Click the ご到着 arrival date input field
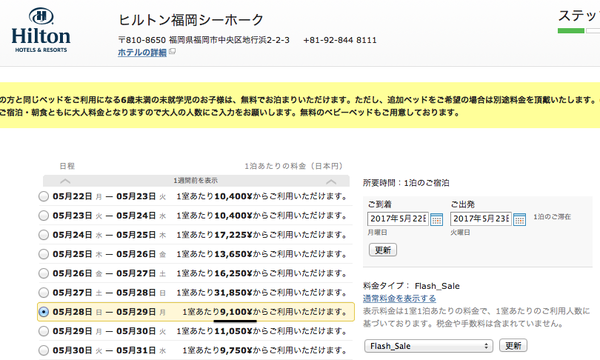The width and height of the screenshot is (600, 360). [398, 219]
